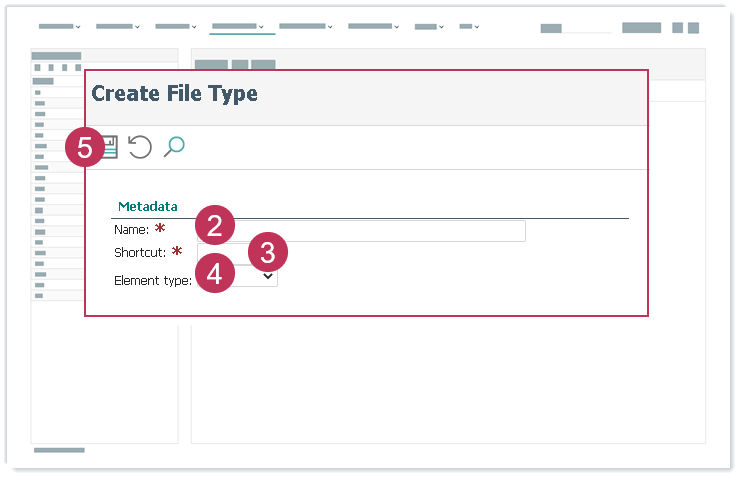Open the underlined active menu in top bar

click(238, 26)
